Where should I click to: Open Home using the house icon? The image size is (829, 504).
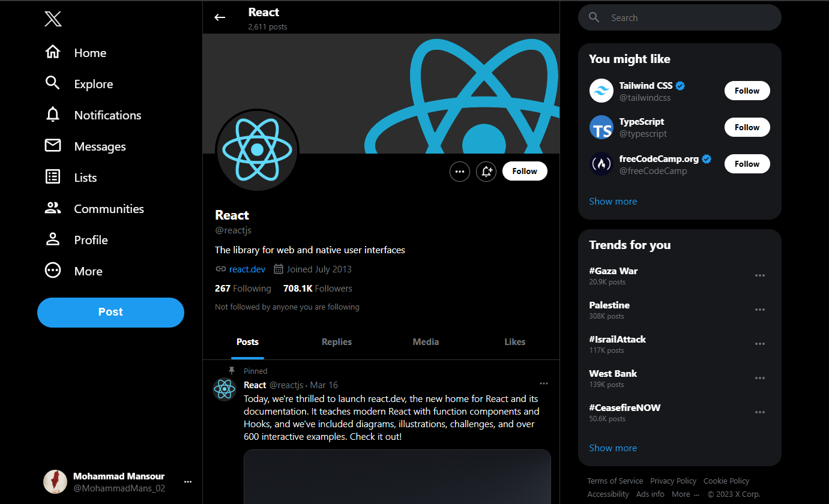coord(53,52)
